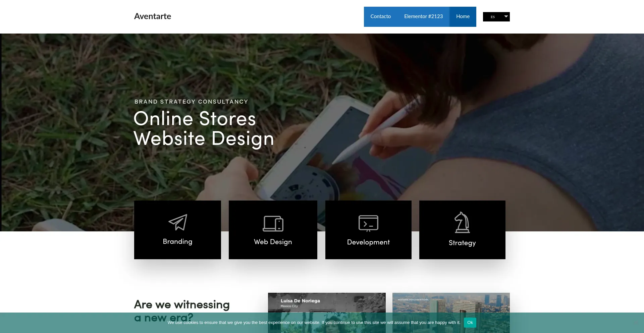The height and width of the screenshot is (333, 644).
Task: Click the Brand Strategy Consultancy subtitle
Action: (x=191, y=102)
